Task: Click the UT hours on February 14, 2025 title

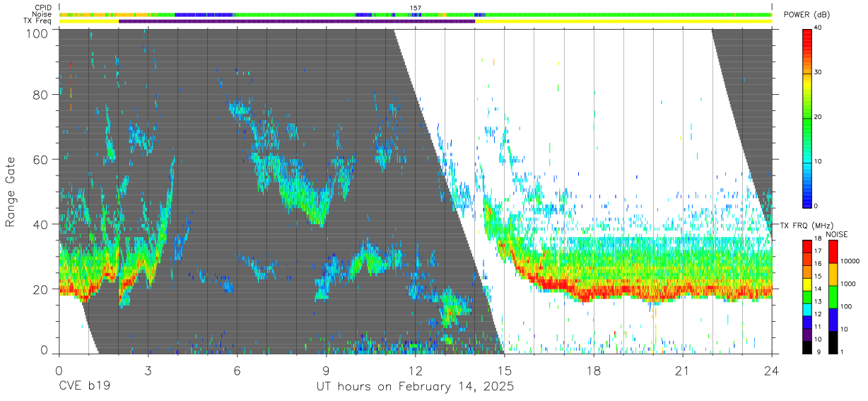Action: pyautogui.click(x=415, y=387)
